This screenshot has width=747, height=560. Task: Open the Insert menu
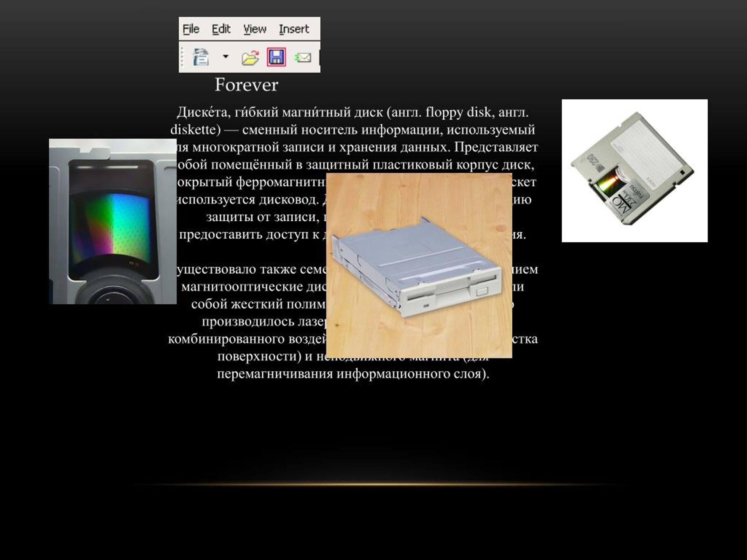[294, 29]
